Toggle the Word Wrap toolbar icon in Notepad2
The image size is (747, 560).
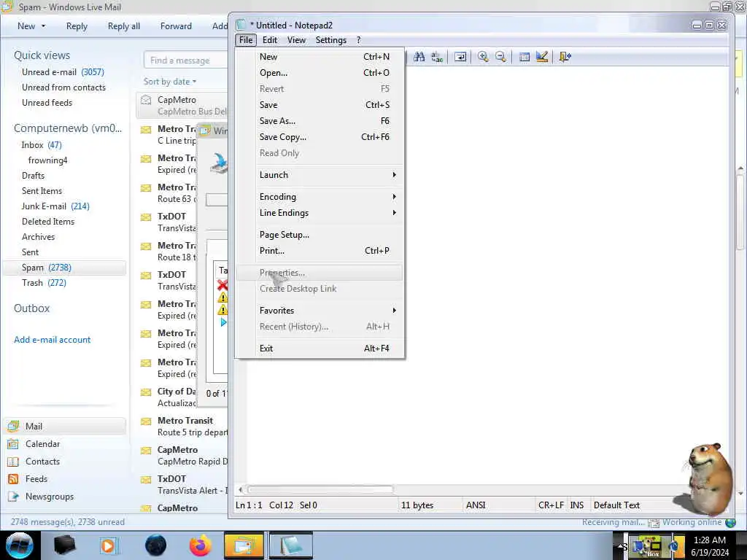point(460,57)
